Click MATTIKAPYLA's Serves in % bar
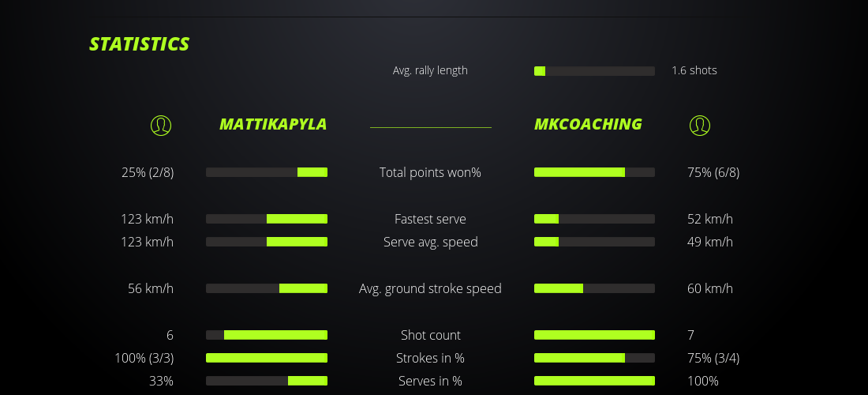The image size is (868, 395). coord(267,381)
